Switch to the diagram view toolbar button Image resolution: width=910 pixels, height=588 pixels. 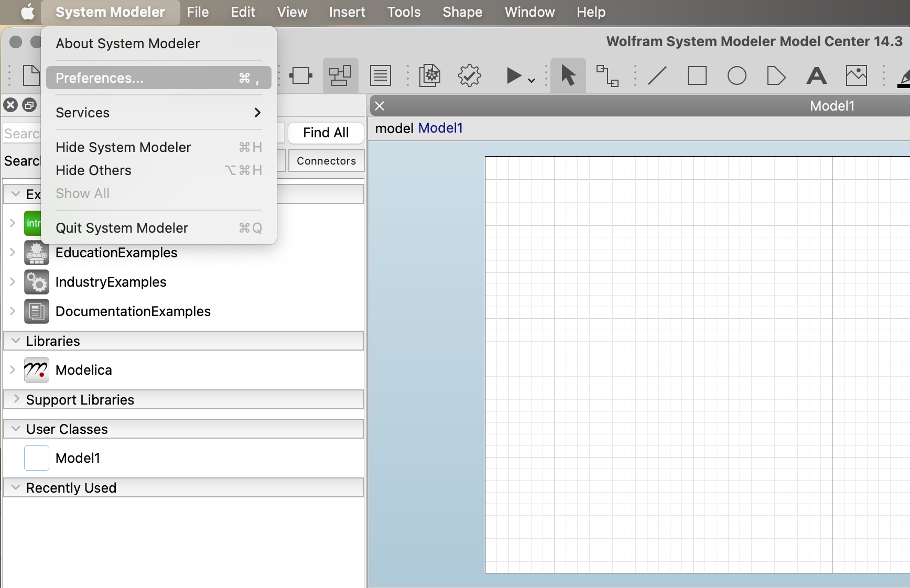point(340,76)
